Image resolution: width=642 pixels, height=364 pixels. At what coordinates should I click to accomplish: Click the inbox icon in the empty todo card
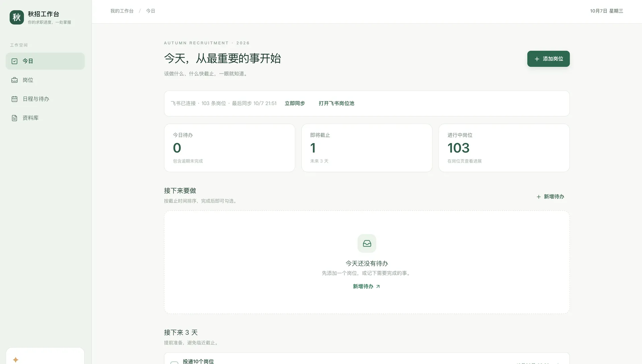coord(367,243)
